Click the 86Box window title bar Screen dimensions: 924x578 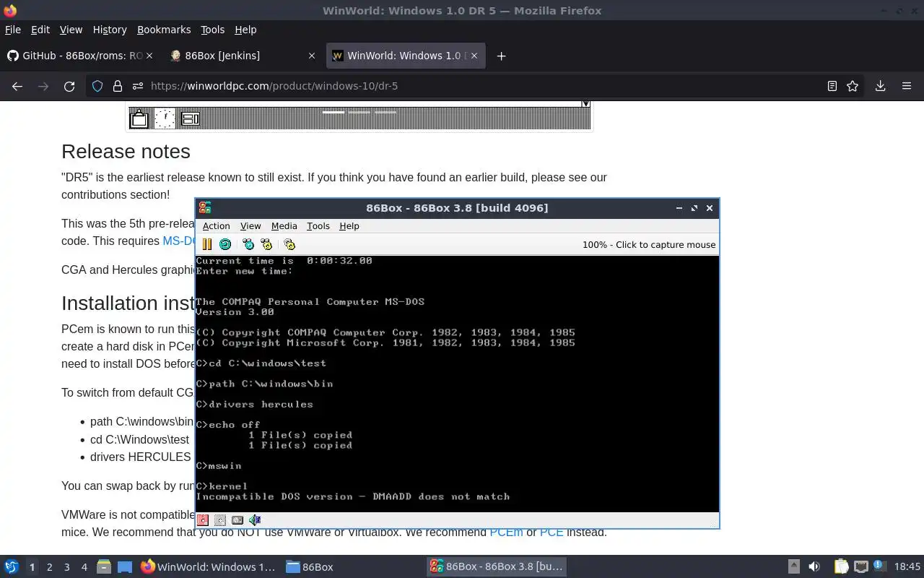457,208
